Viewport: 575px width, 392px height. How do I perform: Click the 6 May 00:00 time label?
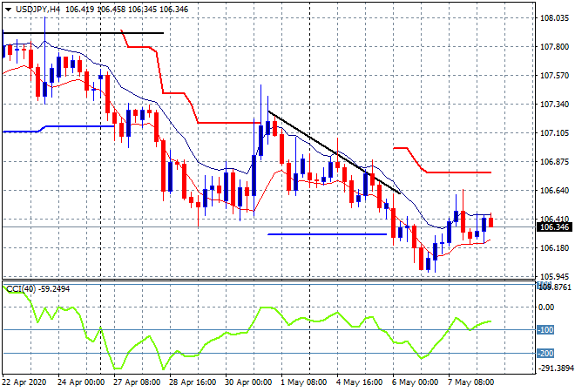[x=415, y=382]
